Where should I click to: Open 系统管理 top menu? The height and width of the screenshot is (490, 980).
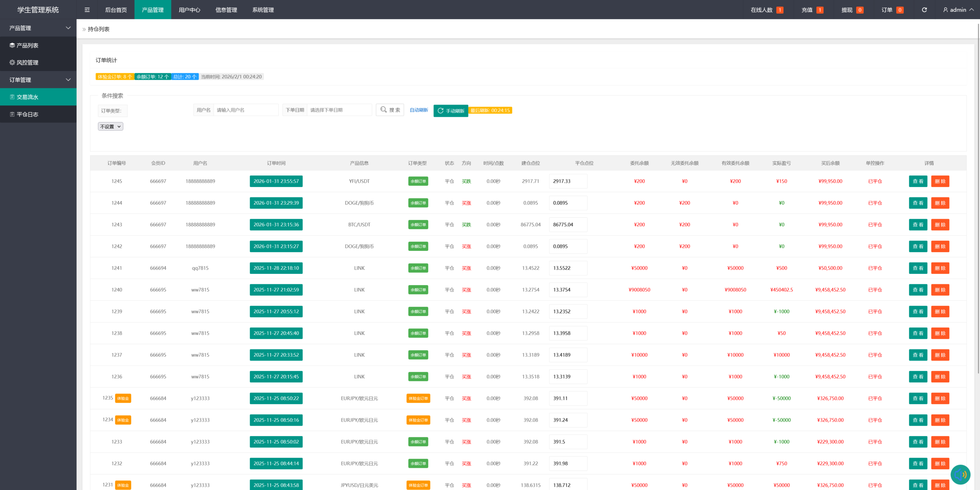pyautogui.click(x=263, y=10)
